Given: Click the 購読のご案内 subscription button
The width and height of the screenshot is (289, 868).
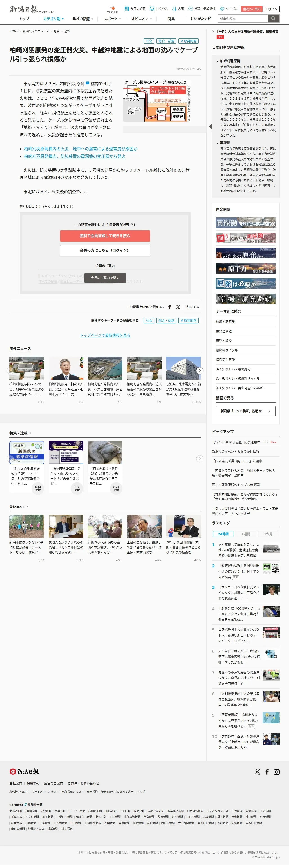Looking at the screenshot, I should point(252,9).
